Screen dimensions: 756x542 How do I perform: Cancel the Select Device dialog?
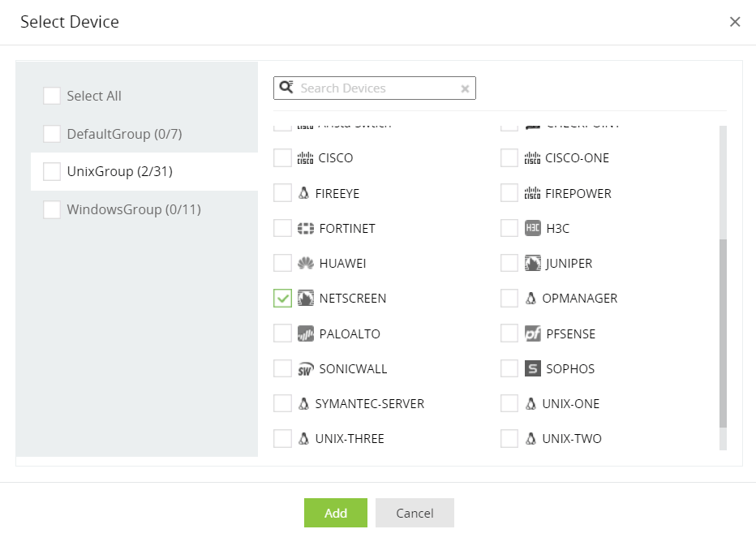(415, 513)
